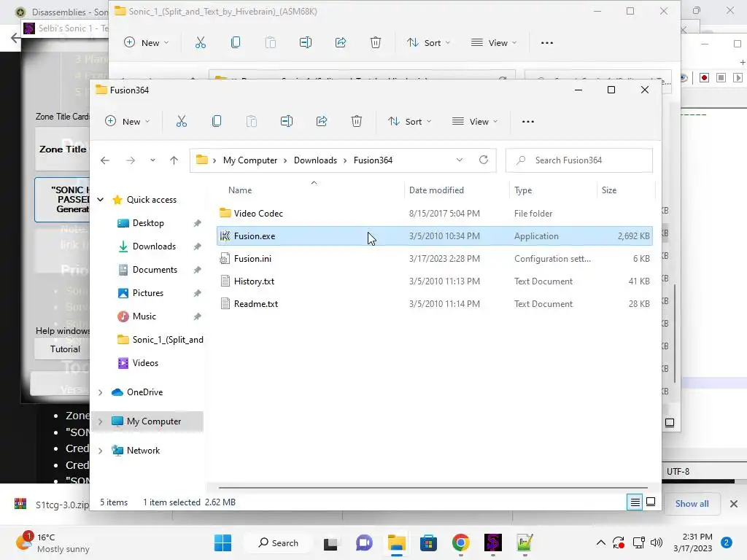Open New dropdown in Fusion364 toolbar
747x560 pixels.
[x=127, y=122]
